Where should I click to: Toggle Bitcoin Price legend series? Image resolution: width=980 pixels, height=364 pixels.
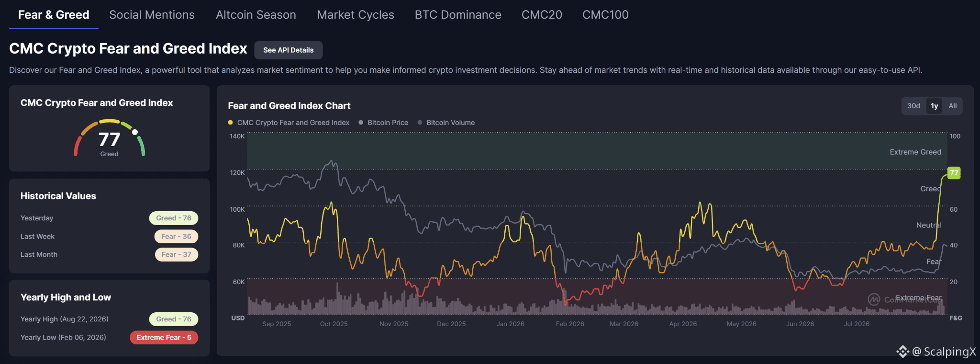point(383,123)
